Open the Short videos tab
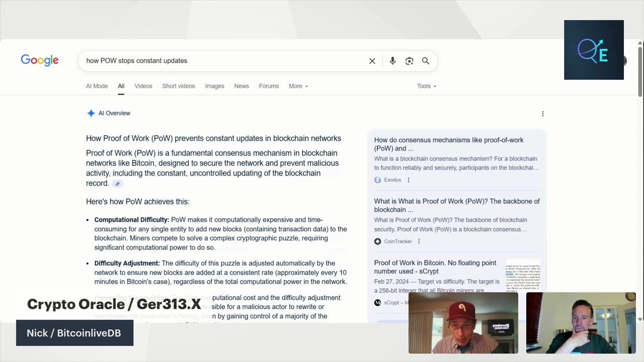The width and height of the screenshot is (644, 362). tap(179, 86)
